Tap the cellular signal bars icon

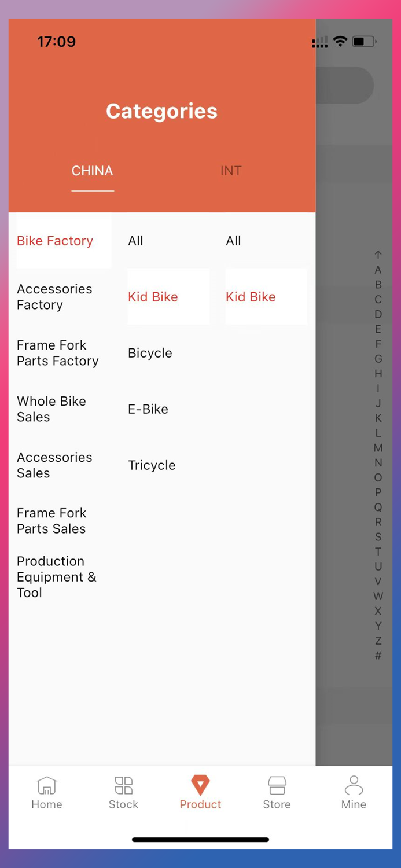(319, 41)
